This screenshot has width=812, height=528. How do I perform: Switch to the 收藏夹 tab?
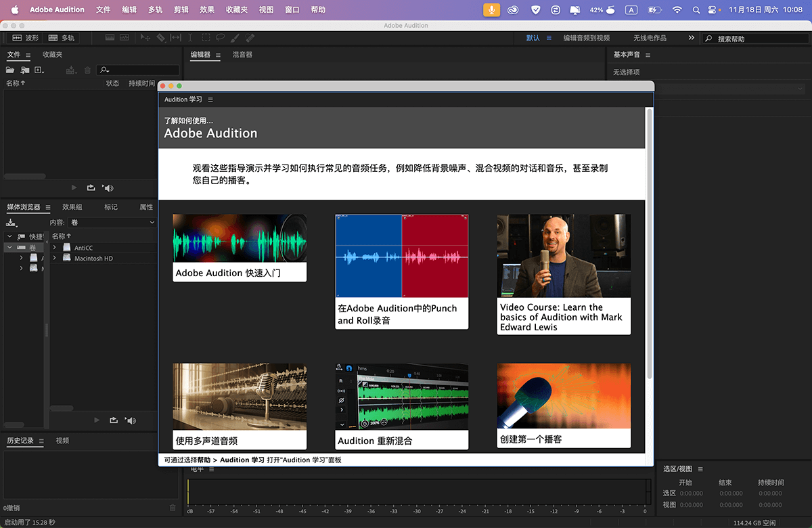point(52,55)
